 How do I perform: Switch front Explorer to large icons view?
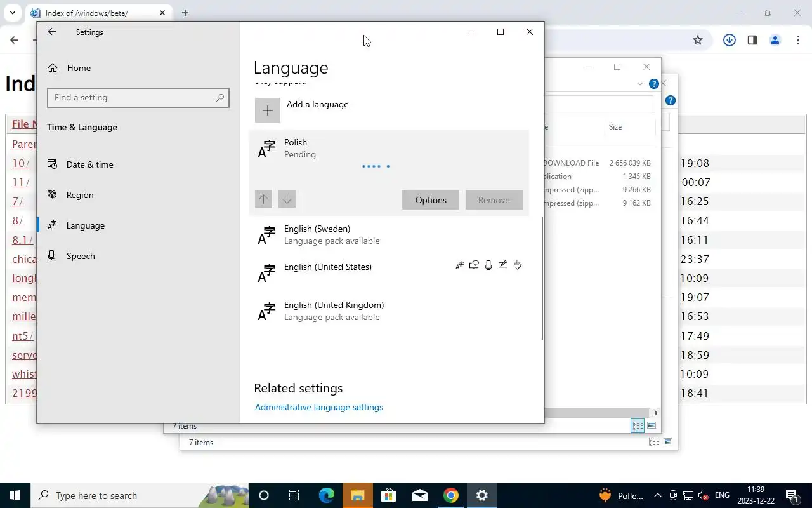click(652, 425)
